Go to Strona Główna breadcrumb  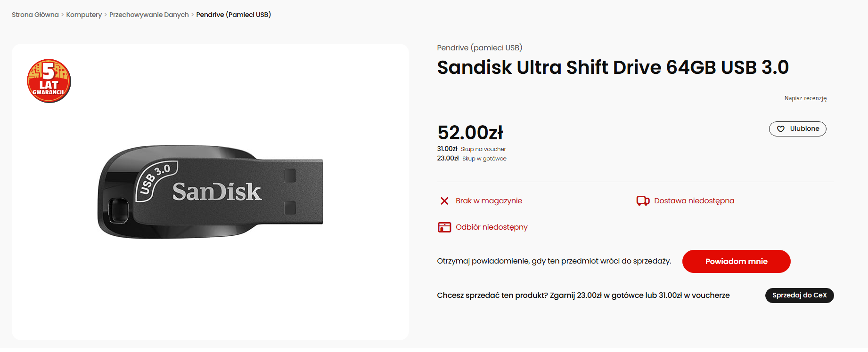(35, 15)
